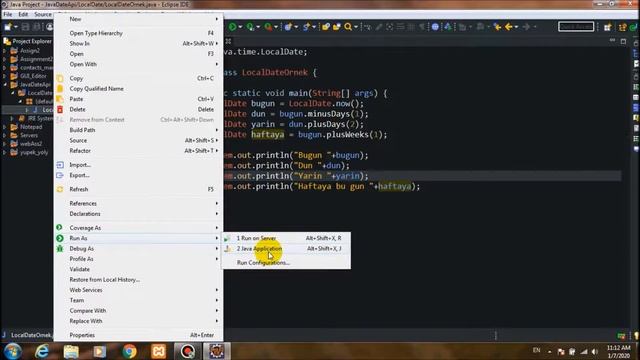Click the Save toolbar icon

click(x=25, y=27)
